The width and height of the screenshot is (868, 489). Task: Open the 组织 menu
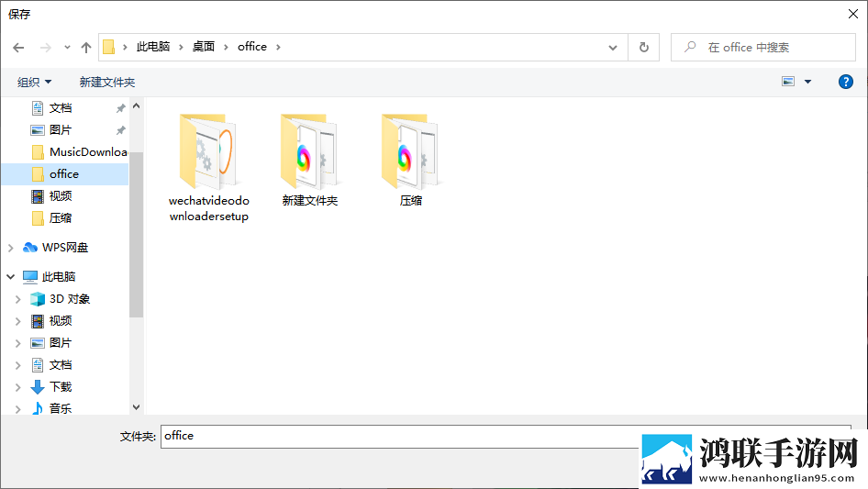coord(34,82)
